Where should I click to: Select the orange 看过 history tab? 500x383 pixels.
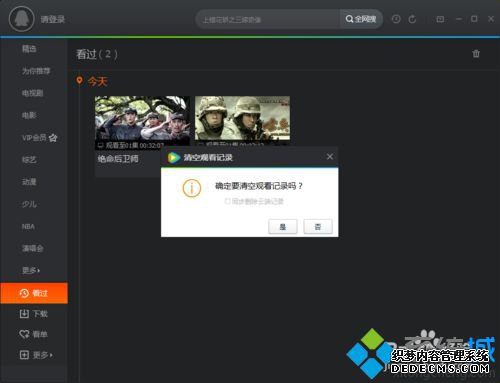[34, 293]
